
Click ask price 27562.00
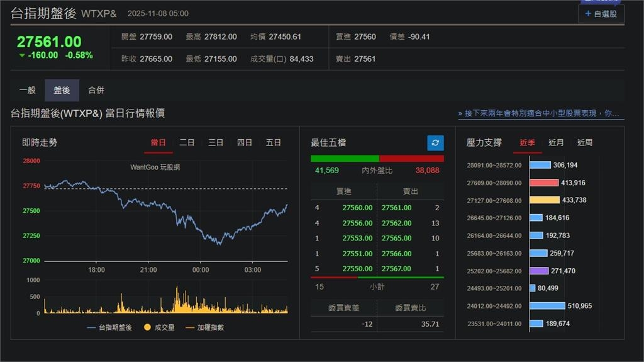pyautogui.click(x=396, y=223)
